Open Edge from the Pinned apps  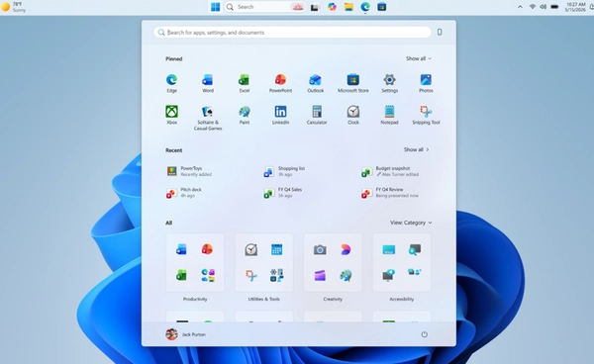(171, 83)
